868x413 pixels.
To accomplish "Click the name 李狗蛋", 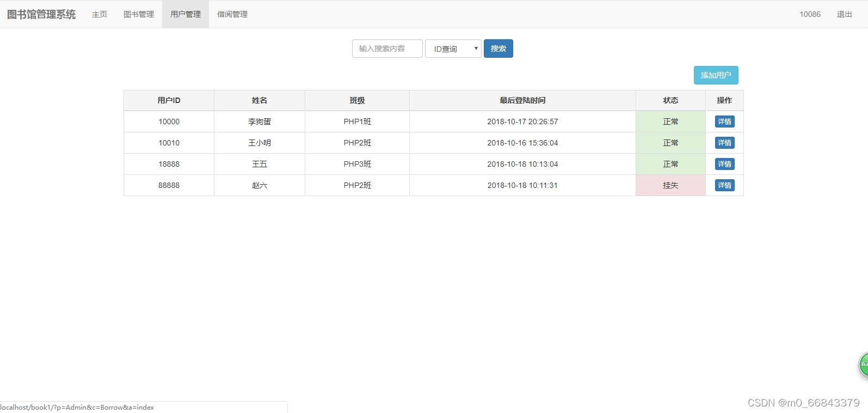I will click(x=260, y=122).
